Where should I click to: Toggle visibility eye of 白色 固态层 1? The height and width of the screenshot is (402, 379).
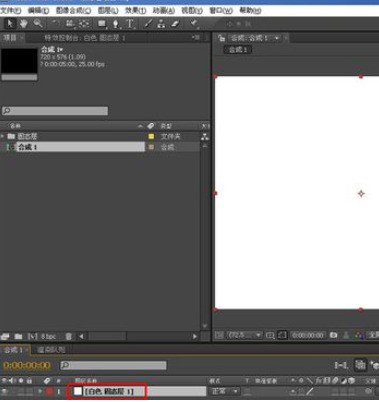pos(4,391)
